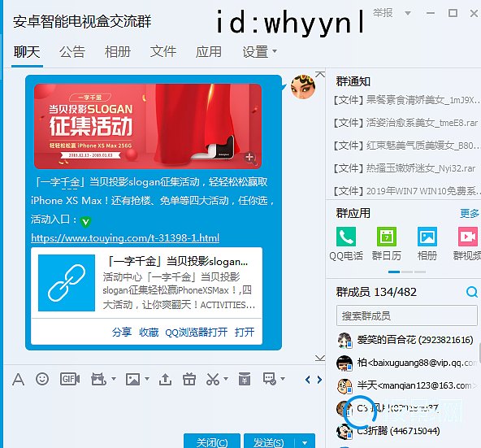The width and height of the screenshot is (481, 448).
Task: Open file notice 果餐素食清娇美女
Action: click(407, 100)
